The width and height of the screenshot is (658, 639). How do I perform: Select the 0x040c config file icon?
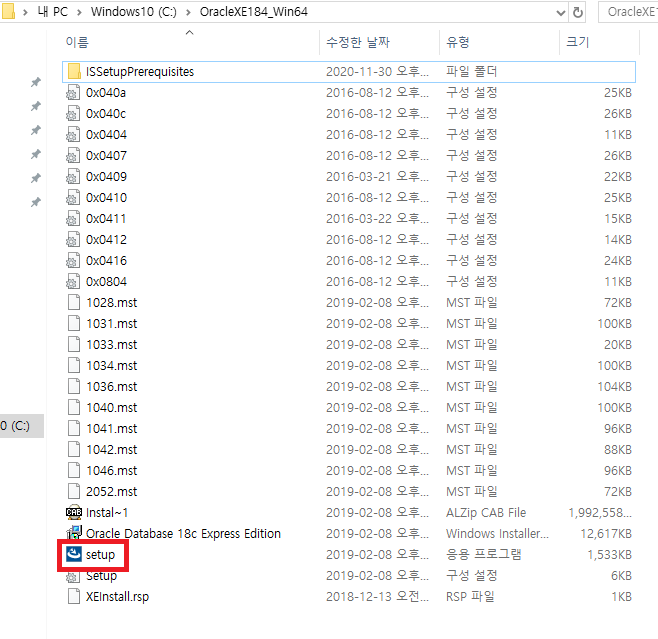[x=73, y=113]
